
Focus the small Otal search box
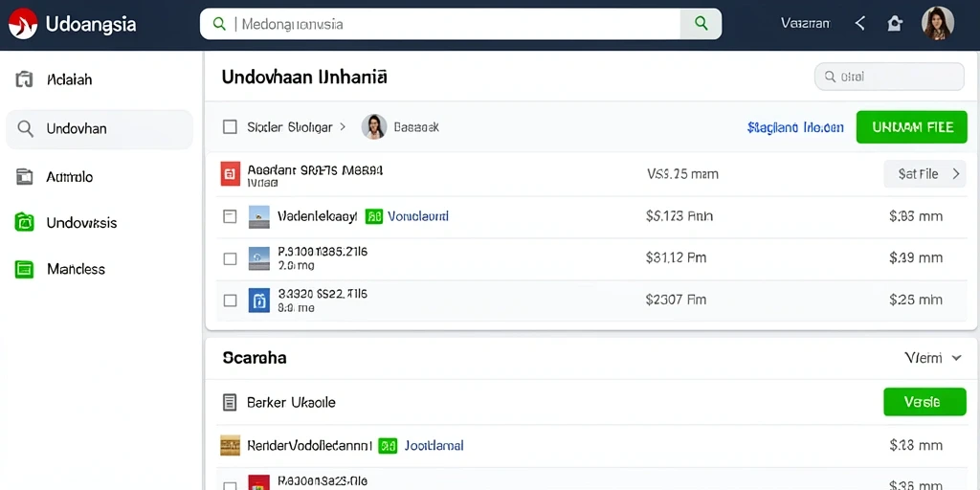coord(889,77)
